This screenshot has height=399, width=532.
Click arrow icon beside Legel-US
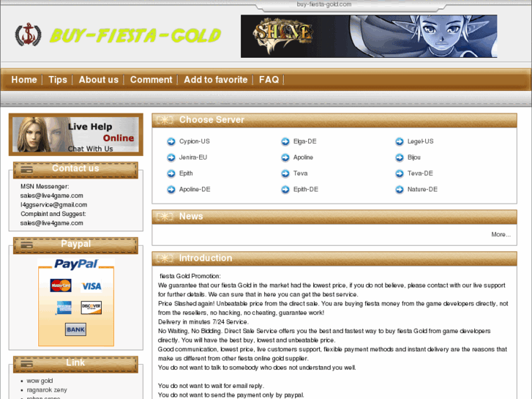pyautogui.click(x=400, y=141)
